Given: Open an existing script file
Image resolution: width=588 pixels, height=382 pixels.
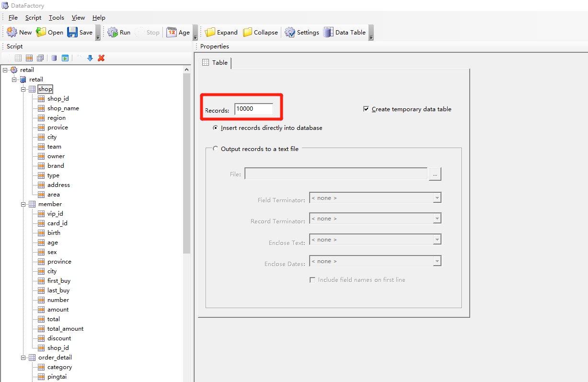Looking at the screenshot, I should (x=50, y=33).
